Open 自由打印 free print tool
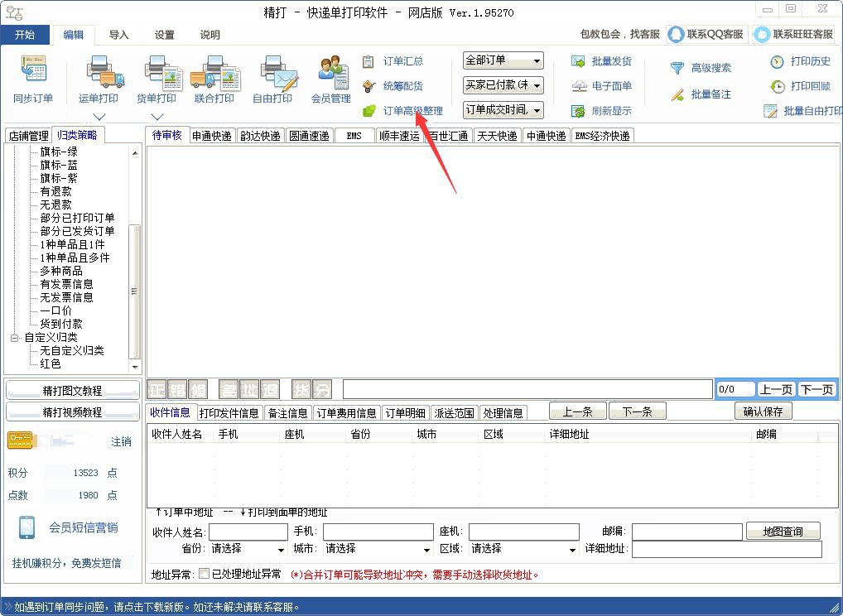 (272, 79)
